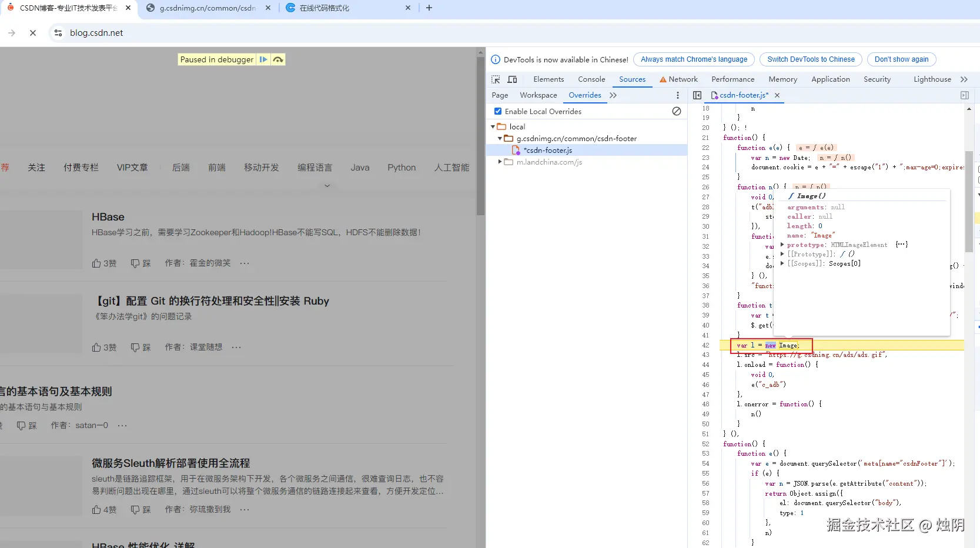Expand the CSDN category navigation chevron

327,186
